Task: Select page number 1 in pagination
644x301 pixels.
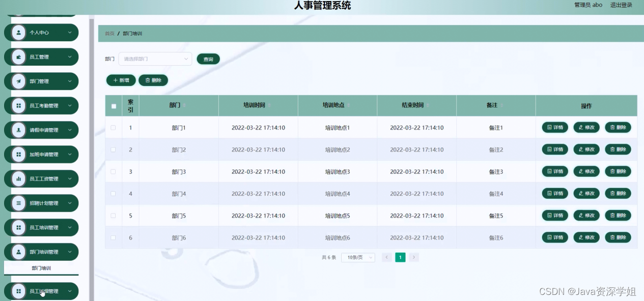Action: (401, 258)
